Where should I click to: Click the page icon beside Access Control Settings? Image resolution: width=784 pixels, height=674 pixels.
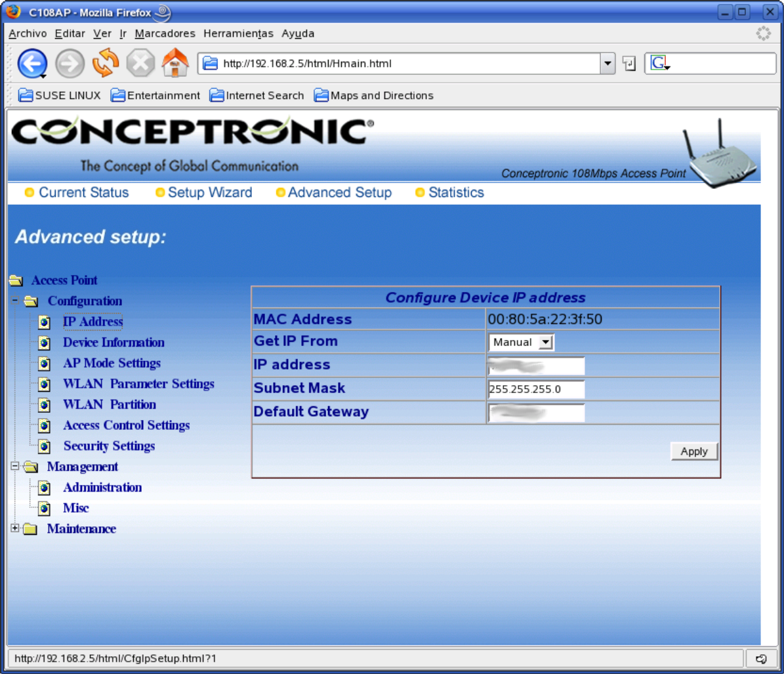click(44, 425)
